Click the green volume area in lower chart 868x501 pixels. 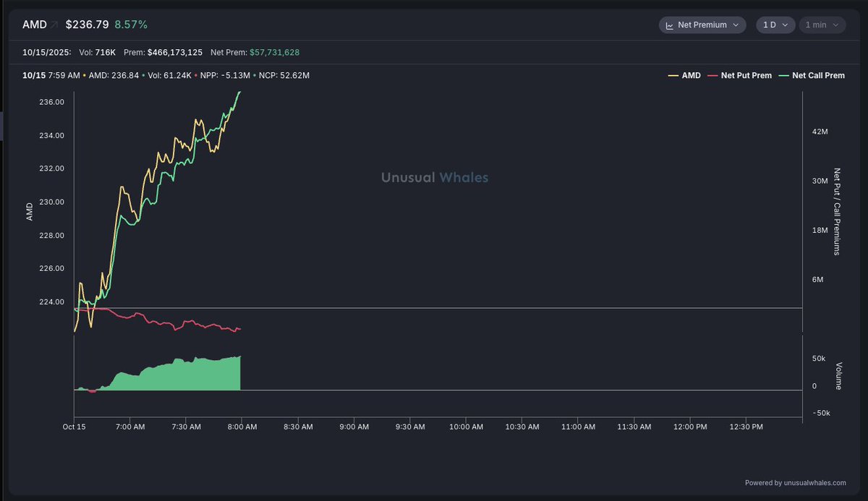coord(188,376)
